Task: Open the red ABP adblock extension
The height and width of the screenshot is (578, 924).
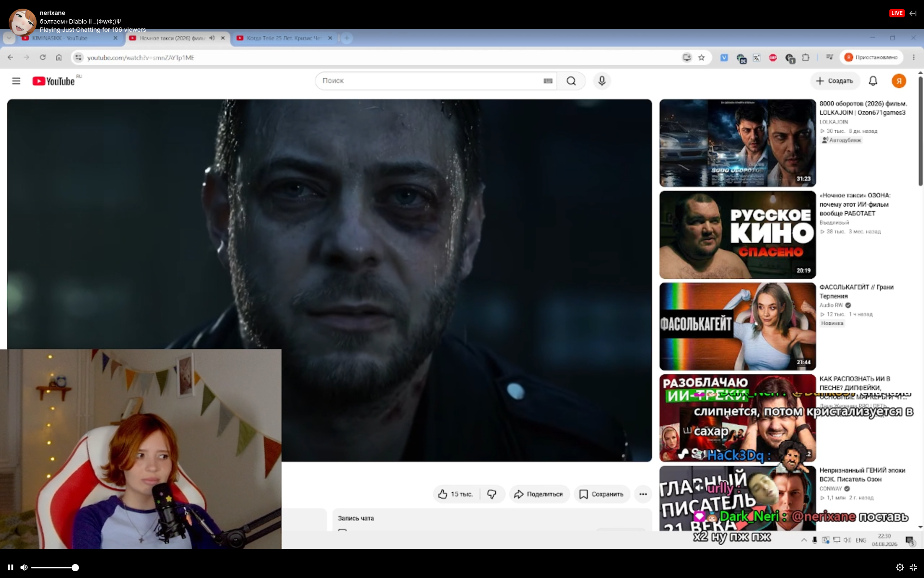Action: pyautogui.click(x=773, y=57)
